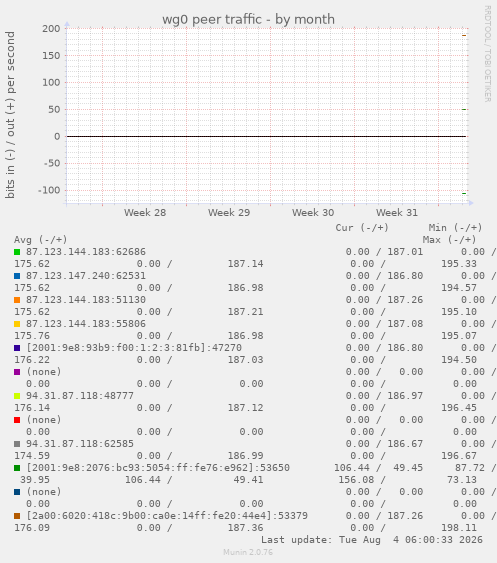This screenshot has width=497, height=563.
Task: Select the legend label 94.31.87.118:48777
Action: [x=80, y=396]
